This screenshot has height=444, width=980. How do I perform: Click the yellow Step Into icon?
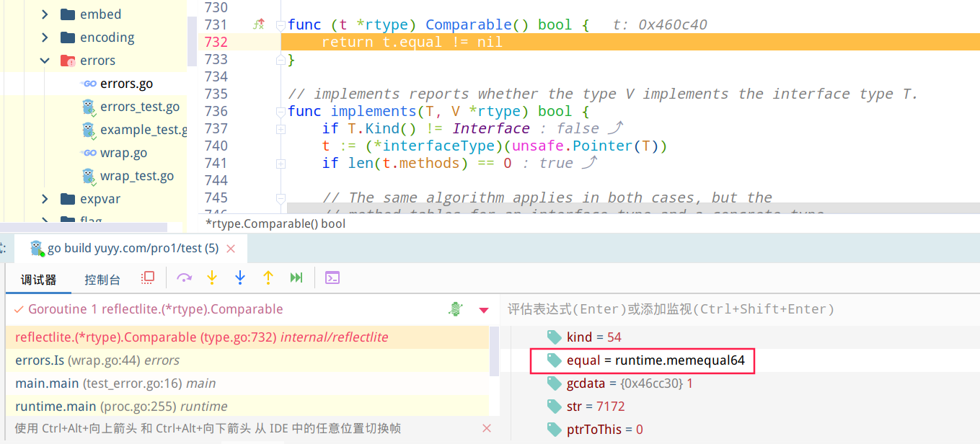(x=212, y=277)
